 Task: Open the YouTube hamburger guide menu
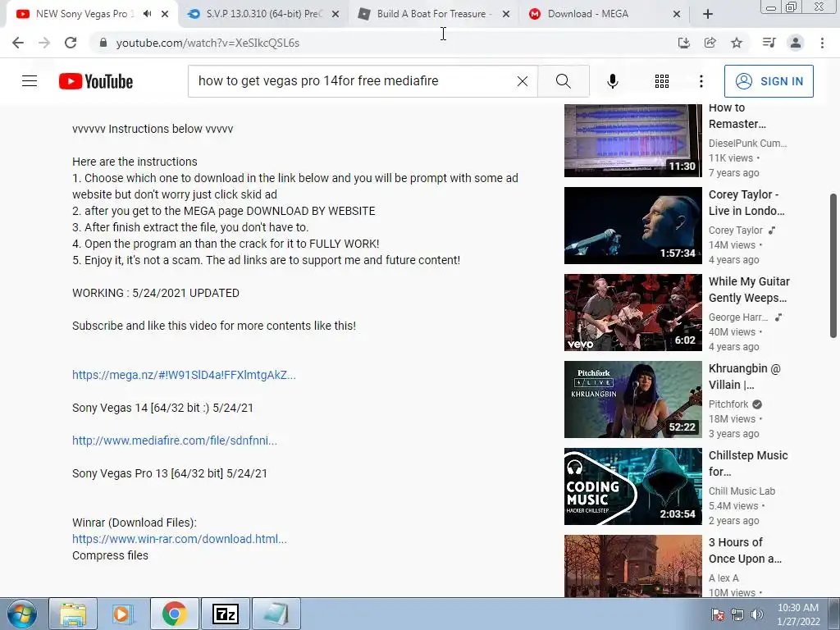coord(30,81)
